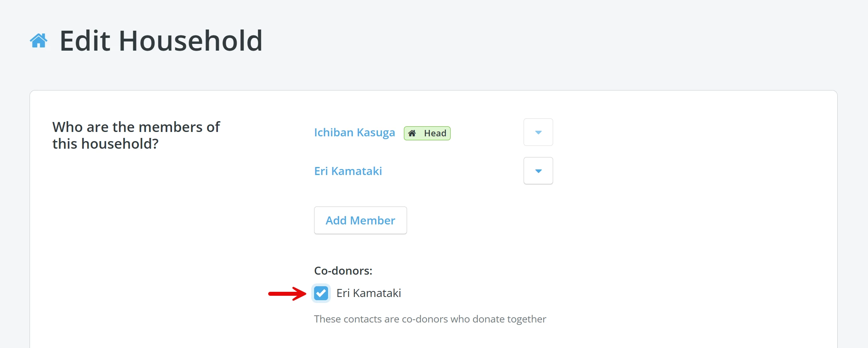Image resolution: width=868 pixels, height=348 pixels.
Task: Select the Edit Household page heading
Action: coord(161,41)
